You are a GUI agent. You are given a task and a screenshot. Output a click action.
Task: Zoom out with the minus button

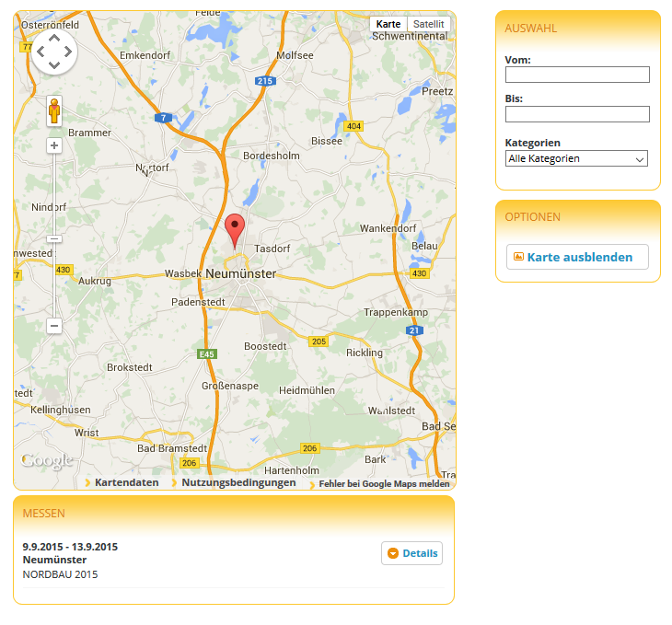[54, 325]
